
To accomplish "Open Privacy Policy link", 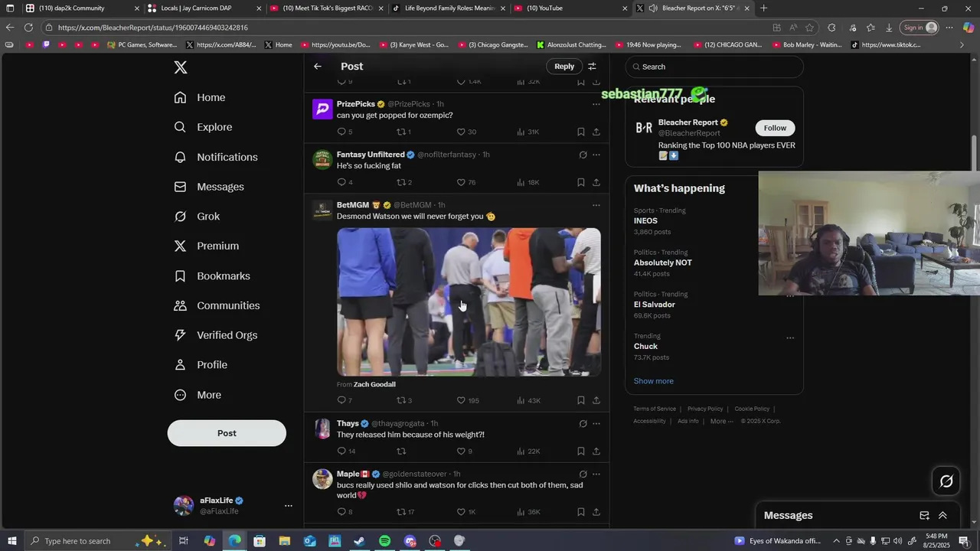I will click(705, 409).
